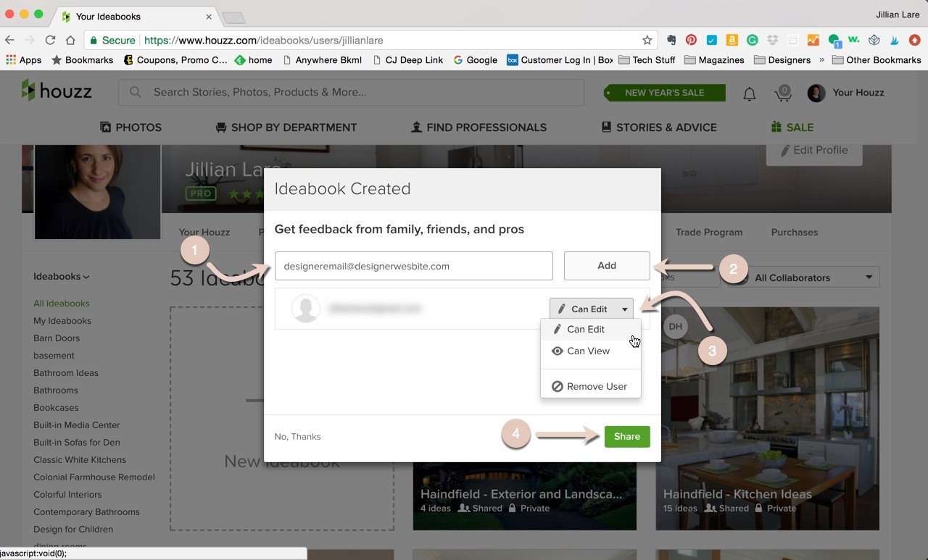The height and width of the screenshot is (560, 928).
Task: Toggle the Can Edit permission dropdown
Action: tap(591, 309)
